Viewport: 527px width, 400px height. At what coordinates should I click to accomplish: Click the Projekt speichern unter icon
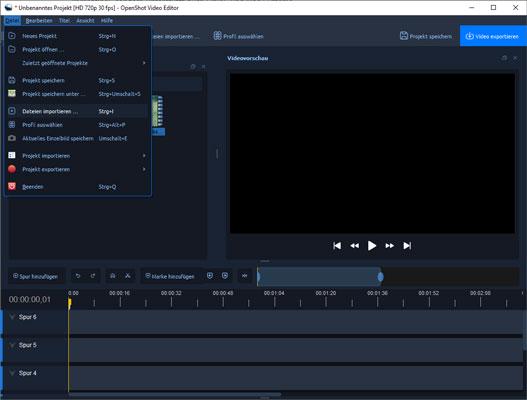pyautogui.click(x=12, y=93)
